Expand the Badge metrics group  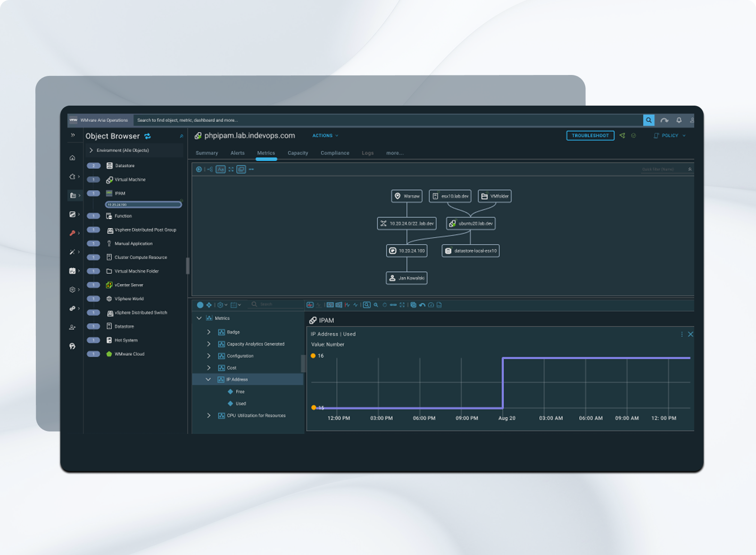click(x=208, y=332)
